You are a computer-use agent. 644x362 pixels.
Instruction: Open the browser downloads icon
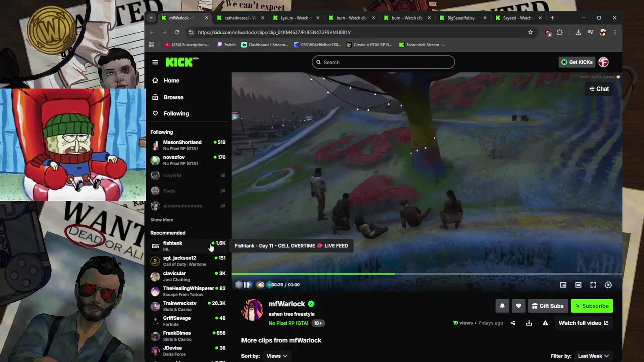578,32
